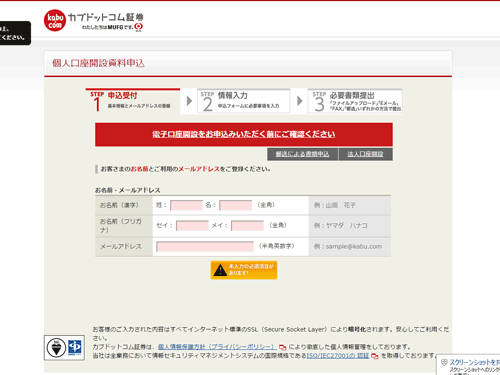Focus the メイ furigana given name field
This screenshot has width=500, height=375.
247,226
